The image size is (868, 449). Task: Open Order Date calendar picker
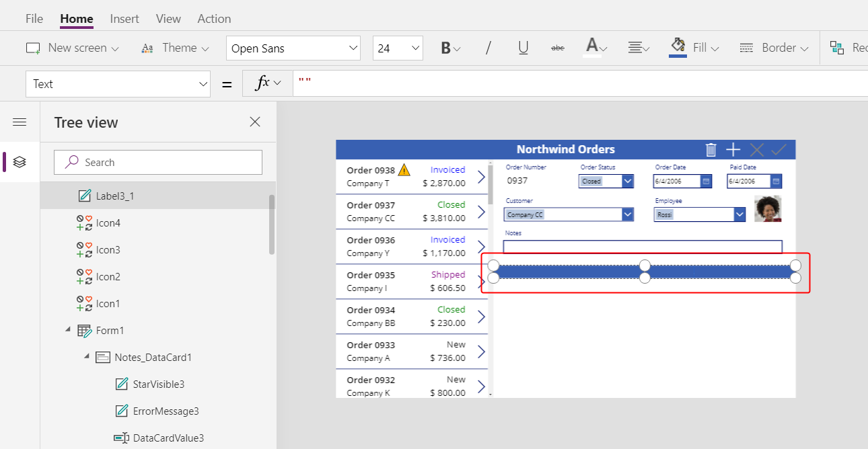[x=706, y=181]
